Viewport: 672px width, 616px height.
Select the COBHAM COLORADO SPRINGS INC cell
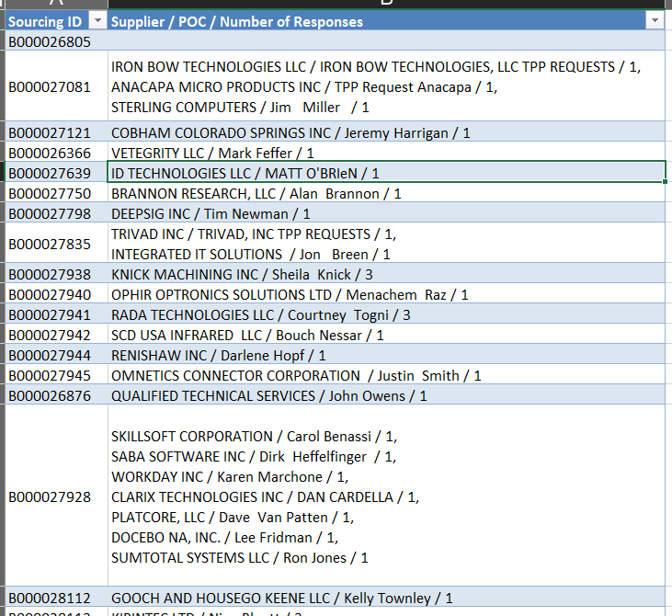coord(386,131)
